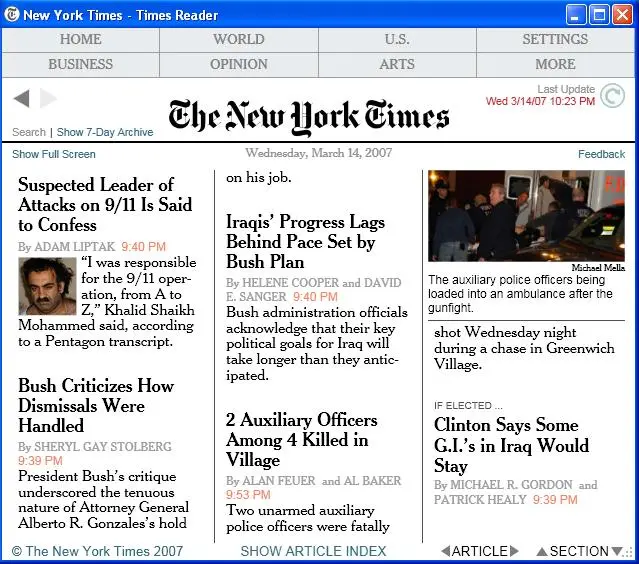The image size is (639, 564).
Task: Open the MORE sections tab
Action: [x=555, y=64]
